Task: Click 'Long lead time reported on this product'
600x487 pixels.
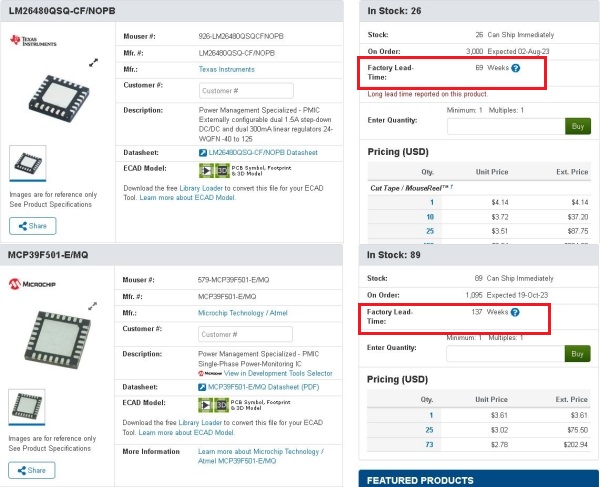Action: click(x=428, y=94)
